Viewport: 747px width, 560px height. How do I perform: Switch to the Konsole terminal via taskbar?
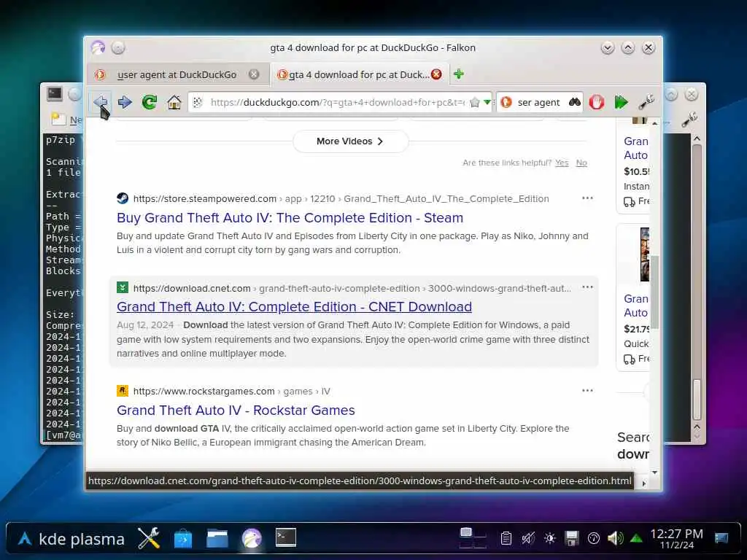click(x=286, y=537)
